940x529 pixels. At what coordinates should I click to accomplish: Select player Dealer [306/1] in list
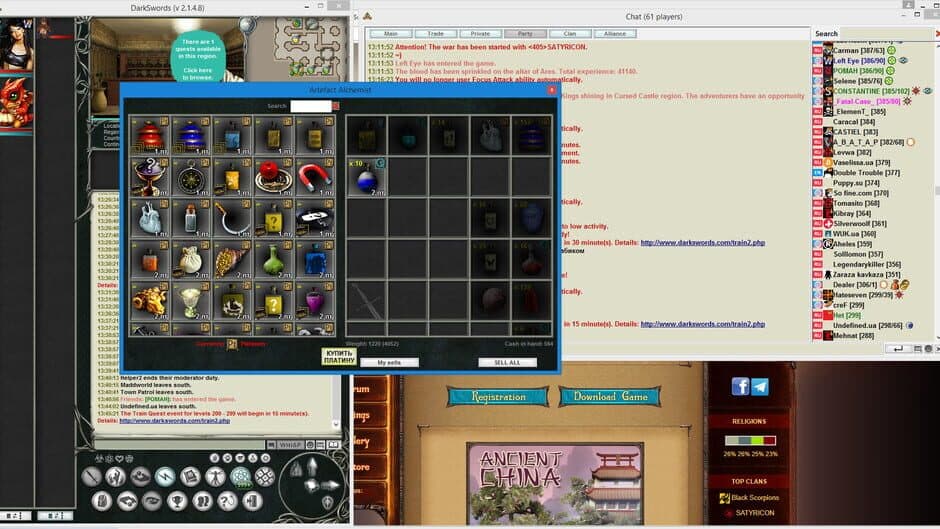[855, 285]
